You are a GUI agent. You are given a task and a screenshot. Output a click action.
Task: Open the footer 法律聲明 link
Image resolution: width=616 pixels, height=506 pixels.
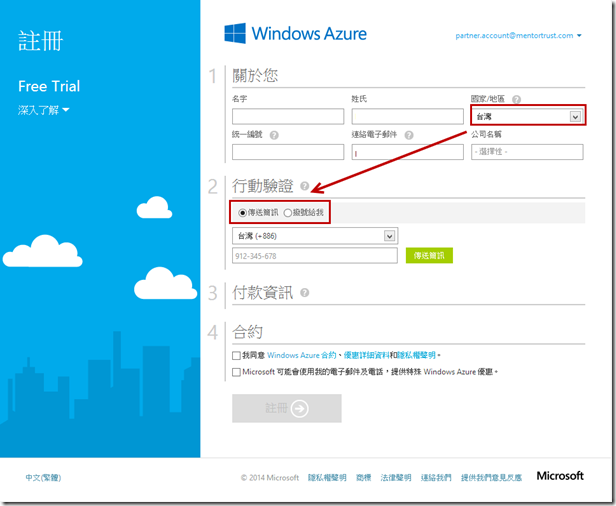[x=396, y=478]
